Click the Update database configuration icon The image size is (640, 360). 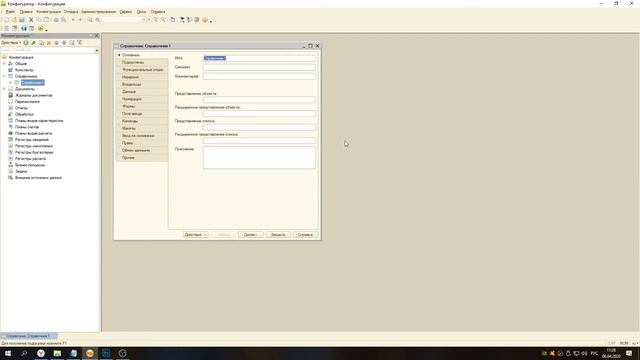coord(15,28)
